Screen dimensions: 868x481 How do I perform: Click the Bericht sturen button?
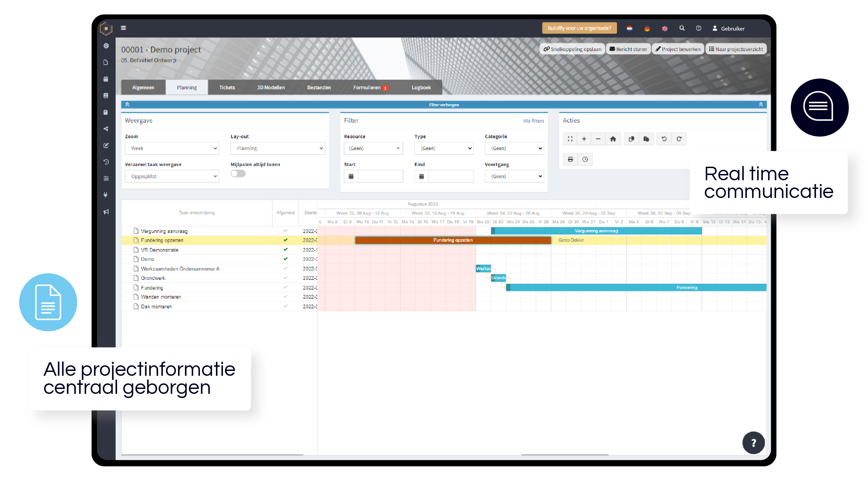click(x=628, y=49)
